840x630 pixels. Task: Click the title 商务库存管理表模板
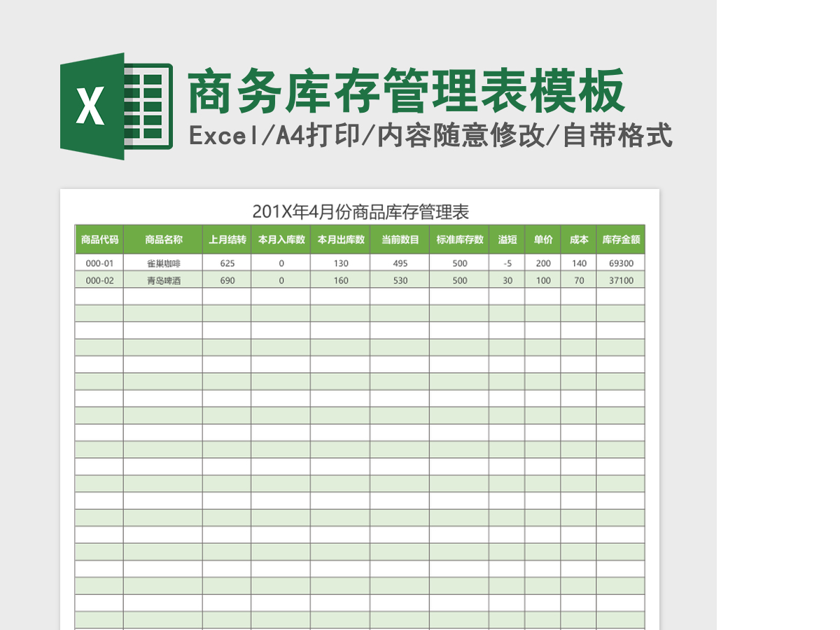(405, 91)
